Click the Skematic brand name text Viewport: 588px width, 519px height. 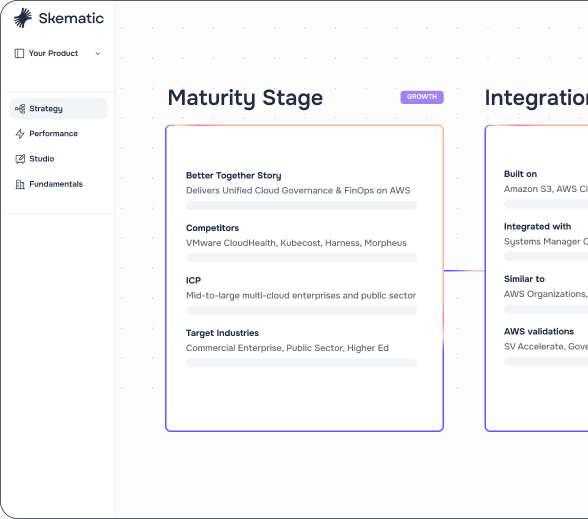71,18
